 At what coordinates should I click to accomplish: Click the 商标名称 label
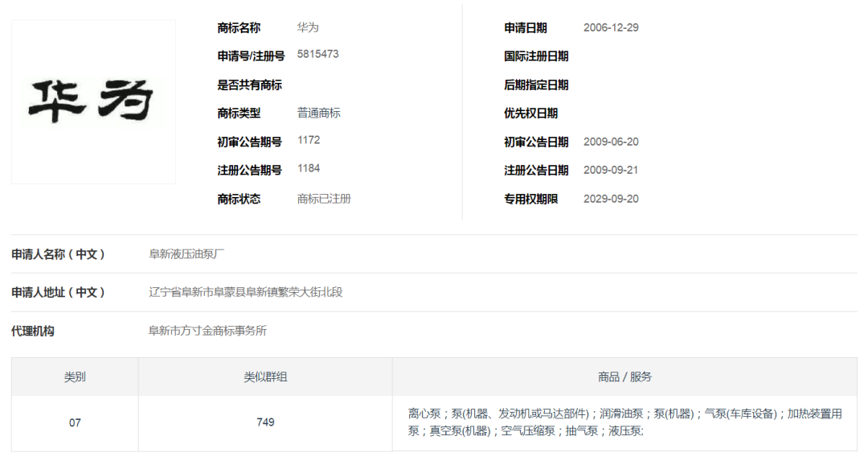click(239, 27)
